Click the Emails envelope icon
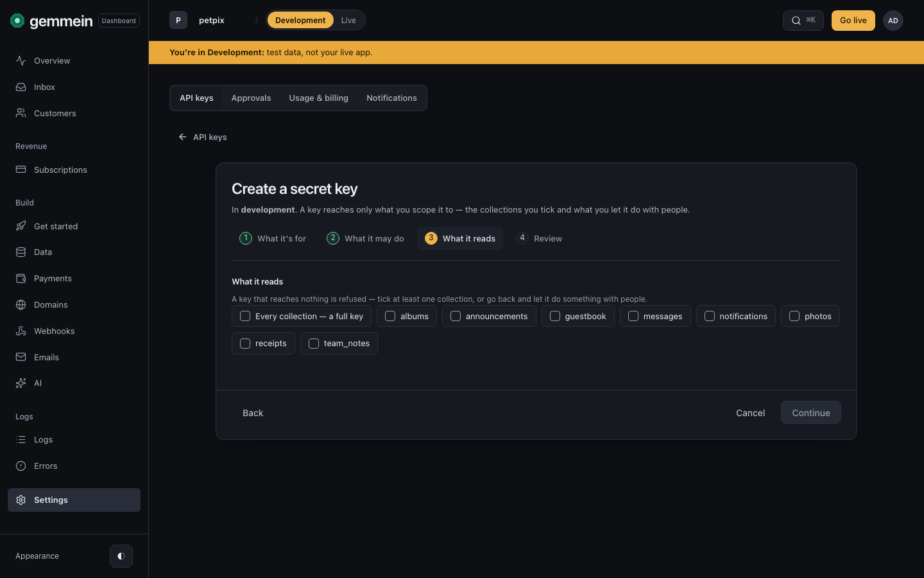The image size is (924, 578). (21, 357)
